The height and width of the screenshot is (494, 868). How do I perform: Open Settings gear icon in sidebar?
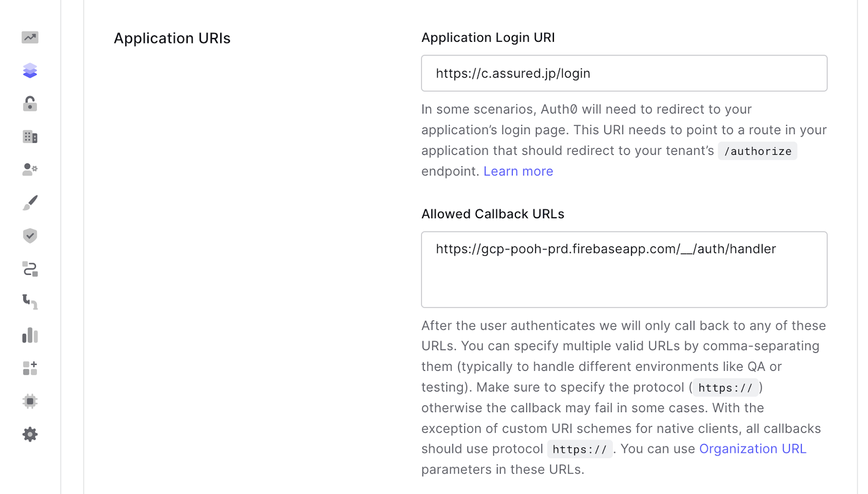[x=30, y=434]
